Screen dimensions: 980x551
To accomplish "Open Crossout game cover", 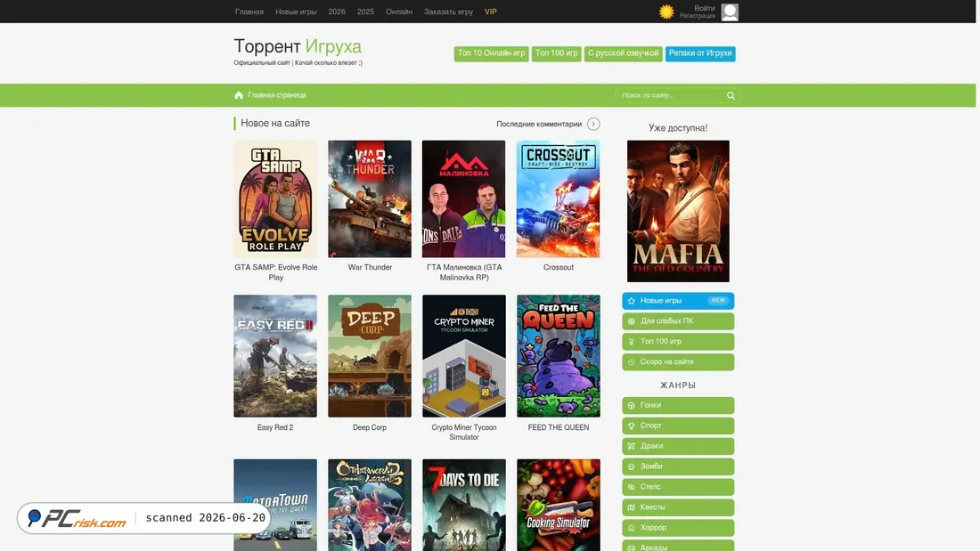I will (x=558, y=199).
